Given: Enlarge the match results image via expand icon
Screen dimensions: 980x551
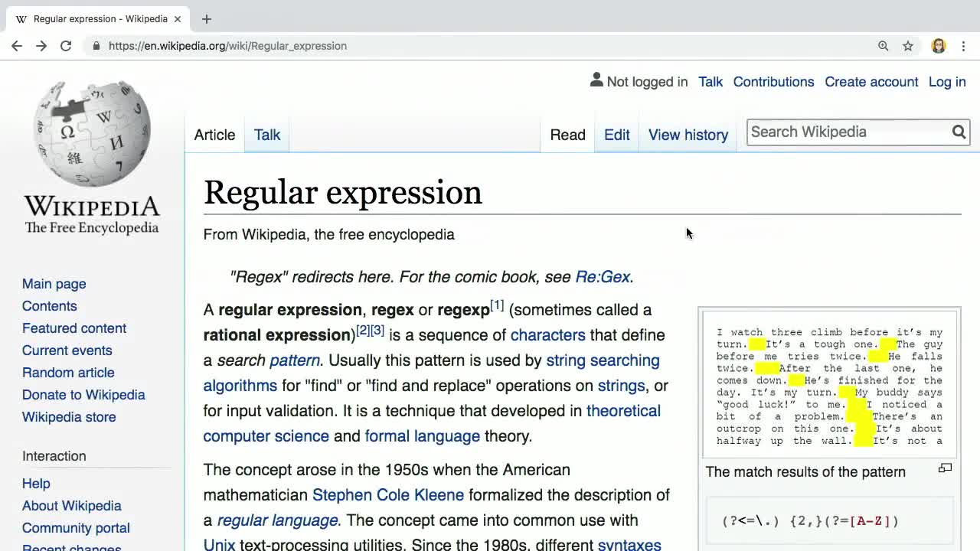Looking at the screenshot, I should coord(945,468).
